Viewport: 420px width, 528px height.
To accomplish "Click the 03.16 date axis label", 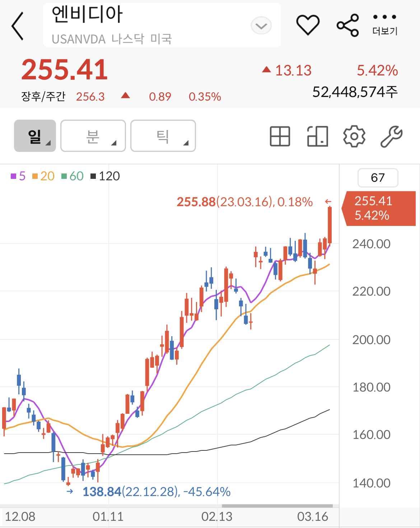I will (x=313, y=517).
